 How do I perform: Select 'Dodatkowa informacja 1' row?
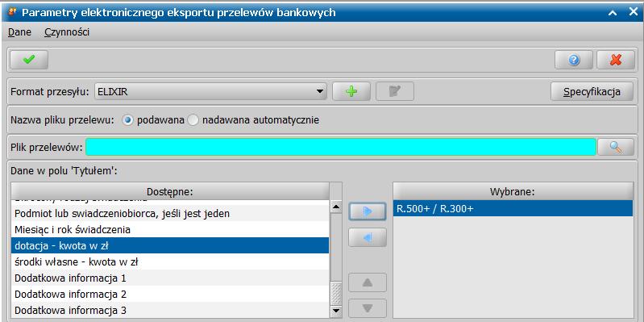(x=170, y=278)
